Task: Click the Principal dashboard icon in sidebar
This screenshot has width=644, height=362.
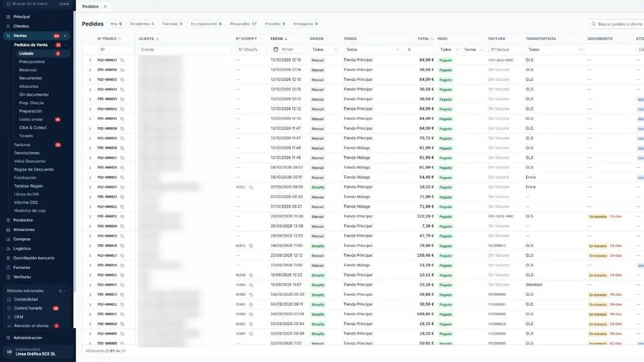Action: point(8,17)
